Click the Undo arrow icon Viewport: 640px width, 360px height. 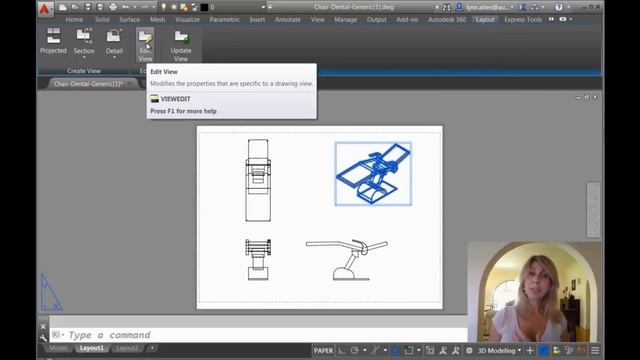pos(126,7)
